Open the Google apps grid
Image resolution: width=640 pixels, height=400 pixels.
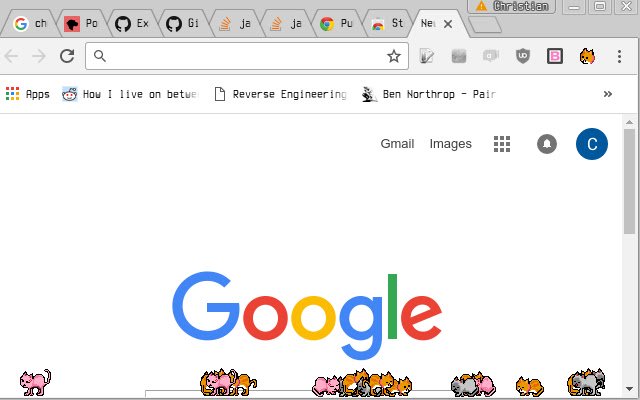502,144
